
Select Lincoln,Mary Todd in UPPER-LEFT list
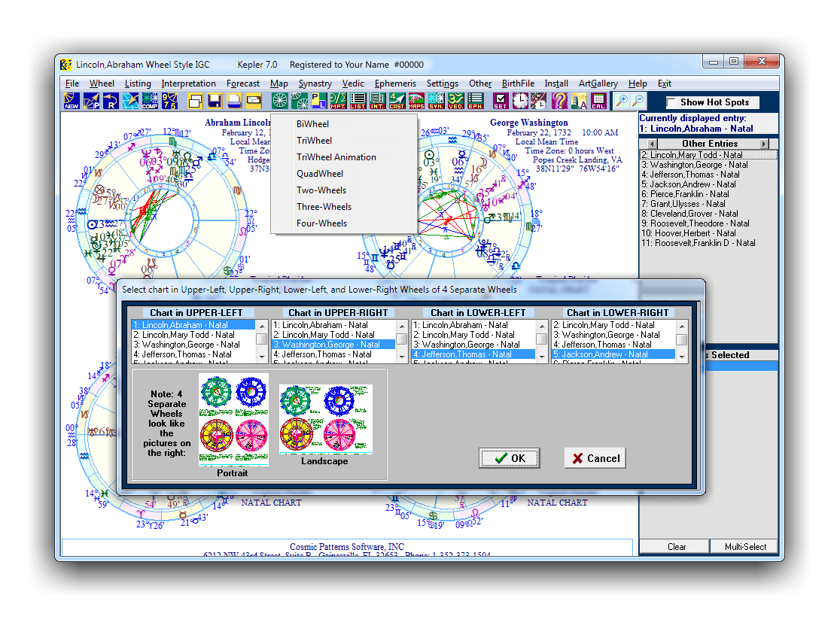pos(193,335)
